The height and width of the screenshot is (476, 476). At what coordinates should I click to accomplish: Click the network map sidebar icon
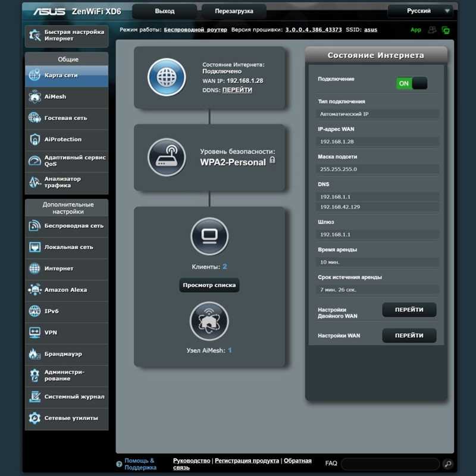(x=35, y=75)
